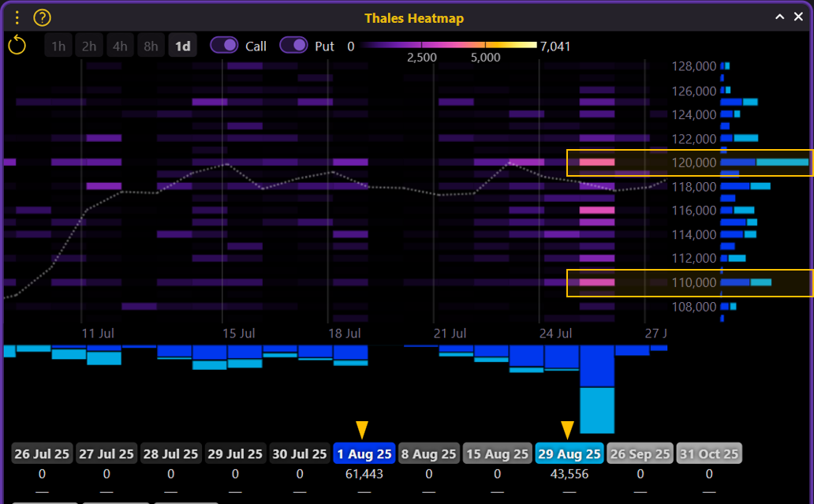Click the 61,443 volume value
814x504 pixels.
364,474
